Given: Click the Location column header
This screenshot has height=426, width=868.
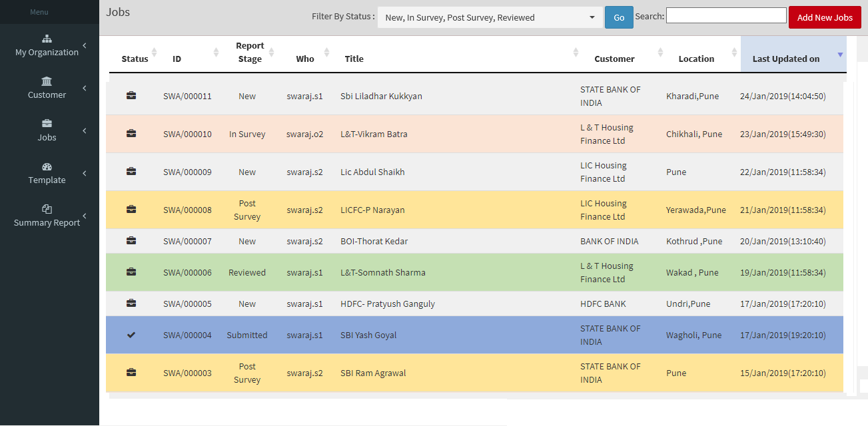Looking at the screenshot, I should click(x=696, y=59).
